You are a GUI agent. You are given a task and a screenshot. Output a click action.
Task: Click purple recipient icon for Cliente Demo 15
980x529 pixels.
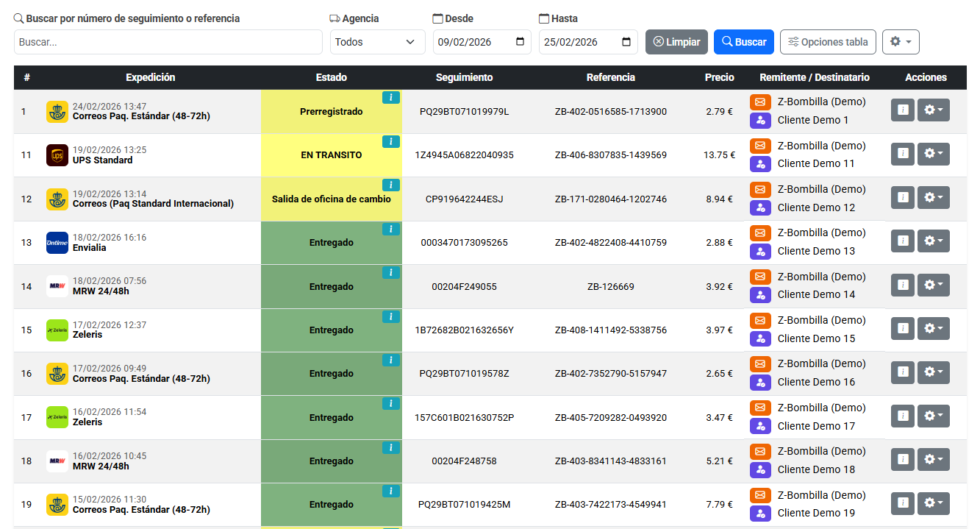click(760, 338)
